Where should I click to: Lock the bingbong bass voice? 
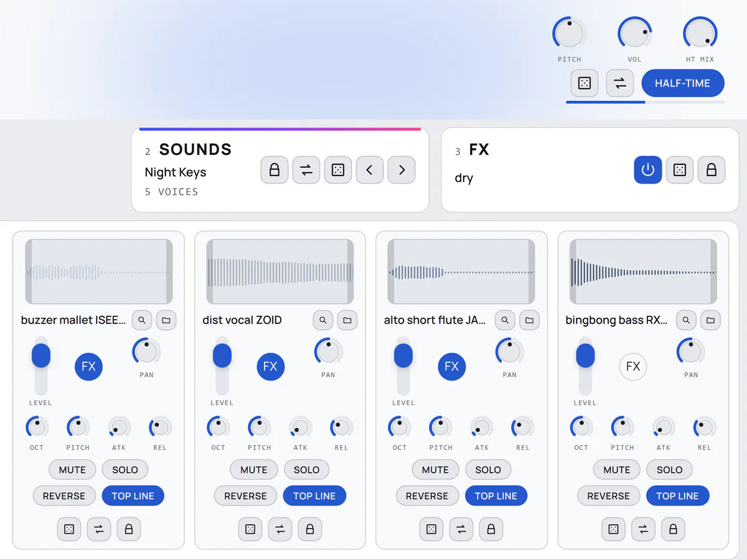(673, 530)
